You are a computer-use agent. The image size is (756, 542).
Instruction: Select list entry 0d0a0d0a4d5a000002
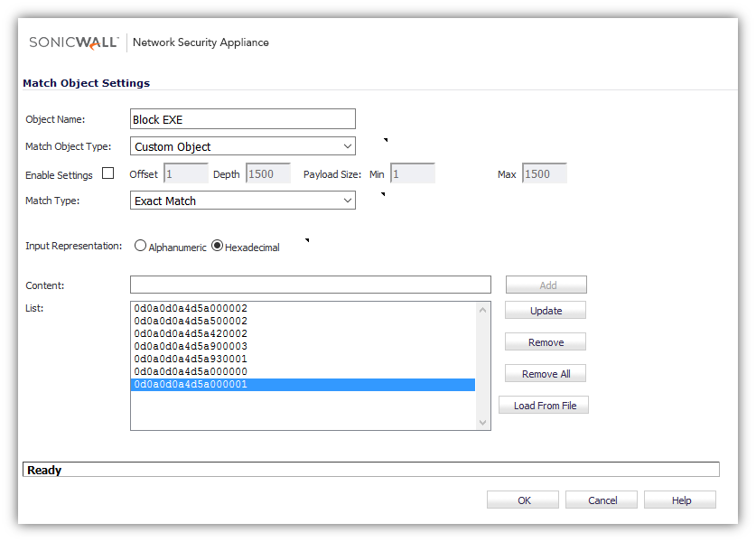[x=191, y=308]
